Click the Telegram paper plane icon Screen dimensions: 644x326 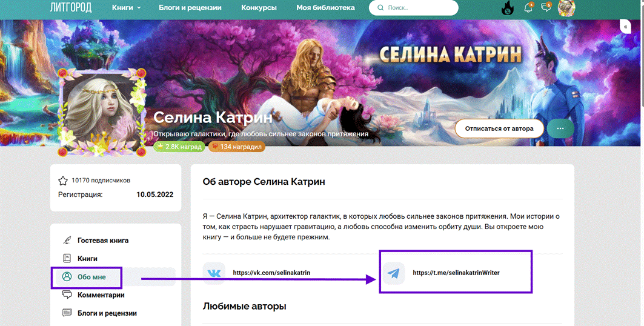click(x=394, y=273)
